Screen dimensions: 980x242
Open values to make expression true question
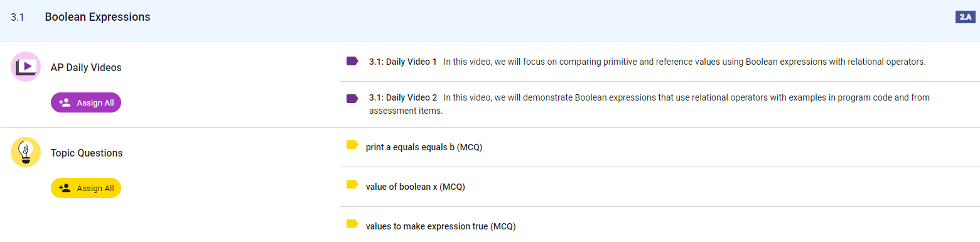pyautogui.click(x=441, y=226)
